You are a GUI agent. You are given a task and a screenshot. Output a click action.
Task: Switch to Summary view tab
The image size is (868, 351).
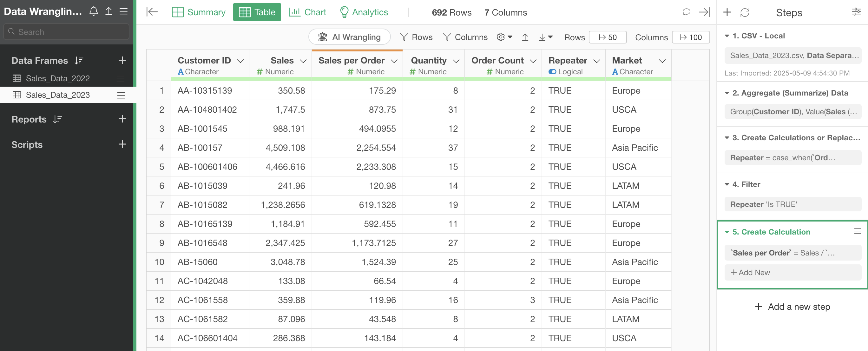[199, 12]
